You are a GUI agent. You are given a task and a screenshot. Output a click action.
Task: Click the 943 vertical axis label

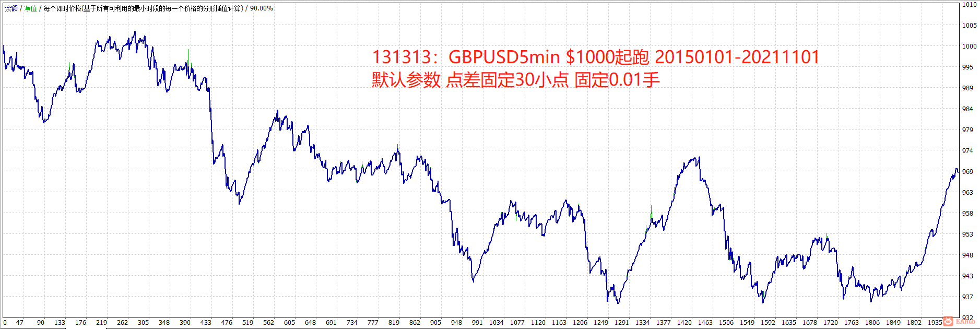pos(967,276)
